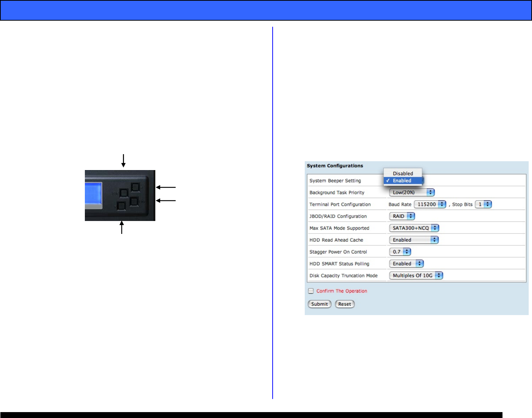This screenshot has width=532, height=418.
Task: Click the blue LCD screen on the device
Action: [x=93, y=193]
